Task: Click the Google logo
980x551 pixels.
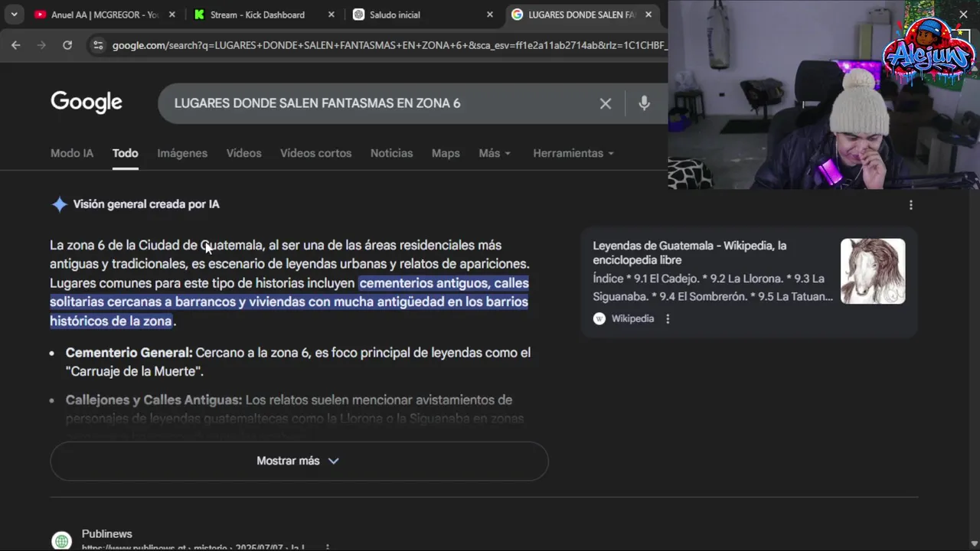Action: [x=87, y=103]
